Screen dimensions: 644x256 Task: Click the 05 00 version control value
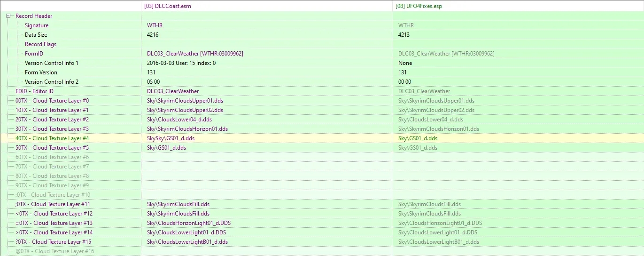153,82
